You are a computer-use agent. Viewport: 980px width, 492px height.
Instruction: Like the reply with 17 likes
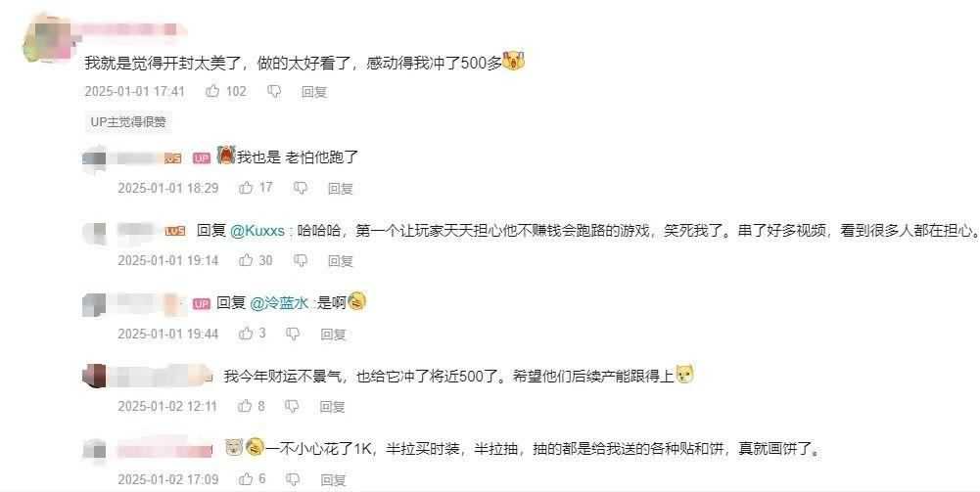click(x=246, y=187)
